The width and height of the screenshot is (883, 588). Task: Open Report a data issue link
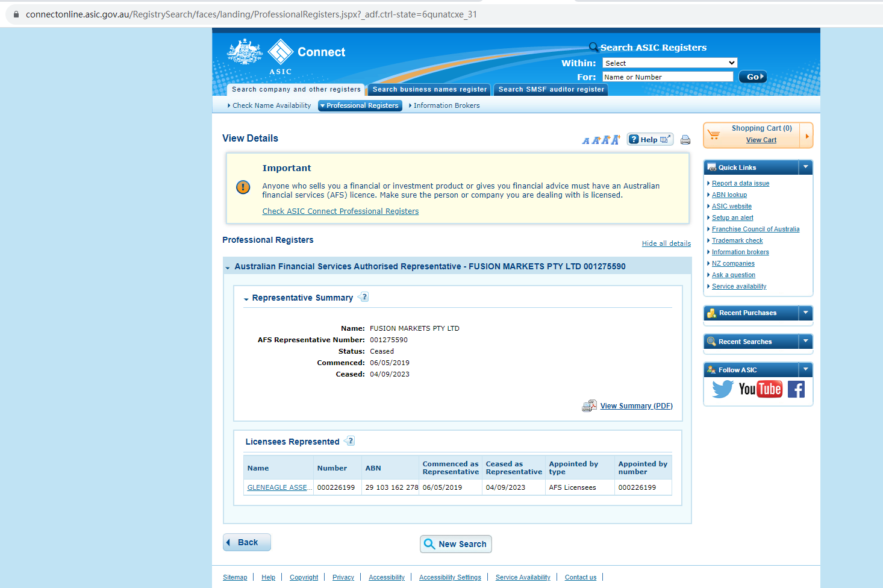(x=741, y=183)
